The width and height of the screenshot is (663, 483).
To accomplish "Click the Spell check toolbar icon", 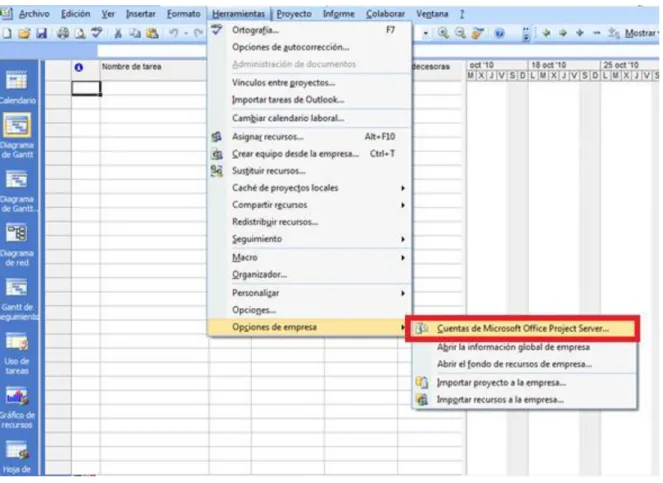I will coord(96,33).
